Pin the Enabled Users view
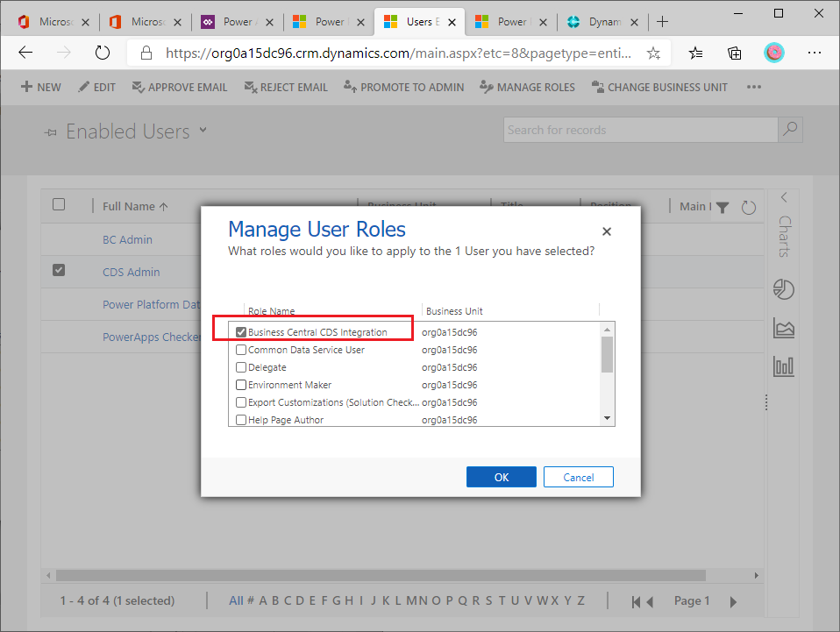The height and width of the screenshot is (632, 840). click(x=50, y=132)
